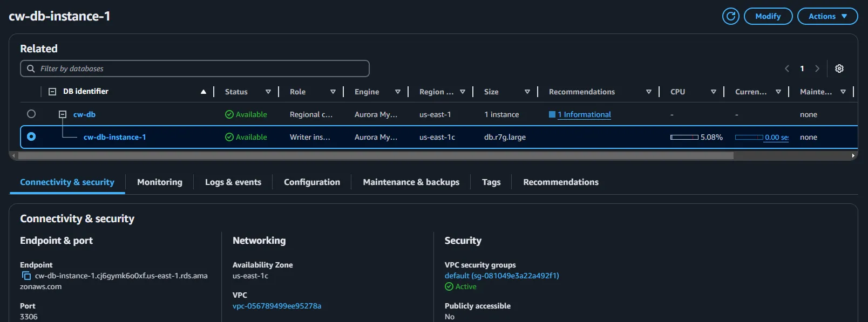
Task: Click the Modify button
Action: tap(768, 16)
